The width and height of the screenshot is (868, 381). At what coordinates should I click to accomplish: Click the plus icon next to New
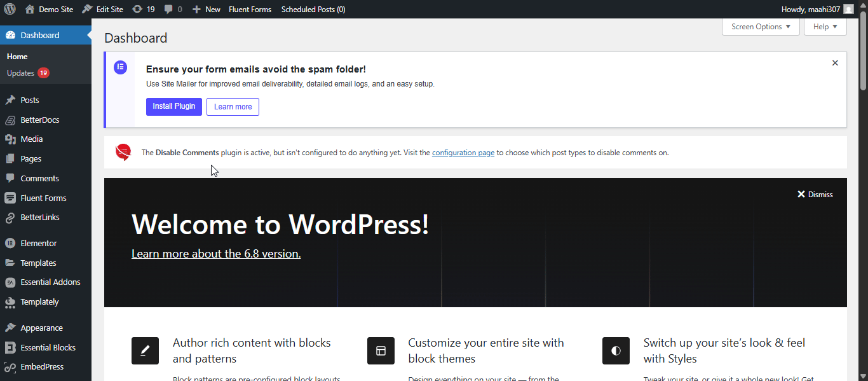(x=196, y=10)
